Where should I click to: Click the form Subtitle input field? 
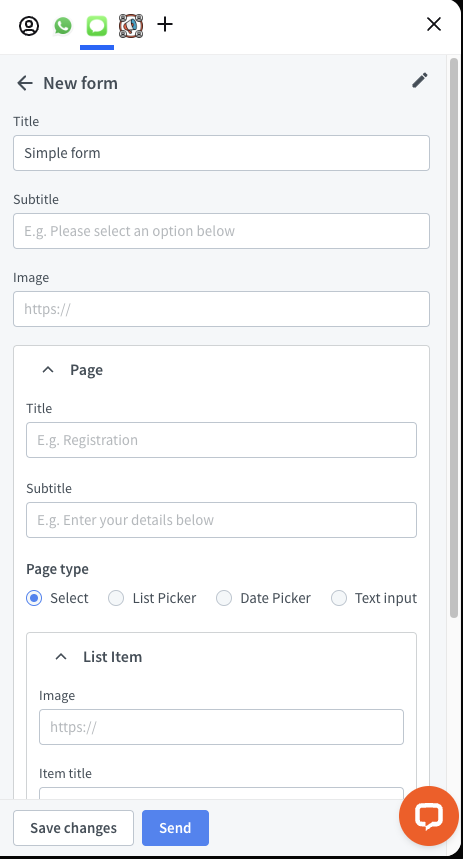coord(221,231)
